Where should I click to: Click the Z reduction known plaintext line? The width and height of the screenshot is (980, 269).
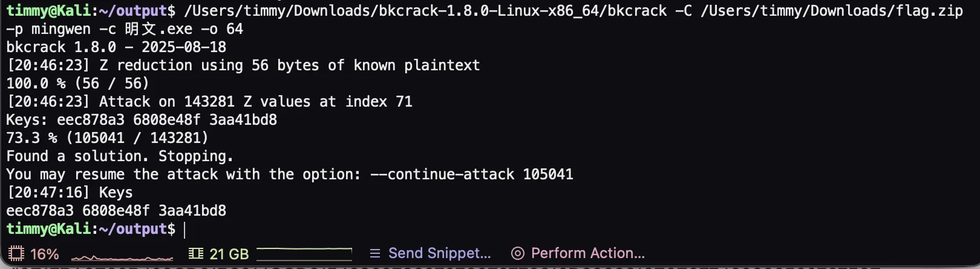tap(243, 65)
